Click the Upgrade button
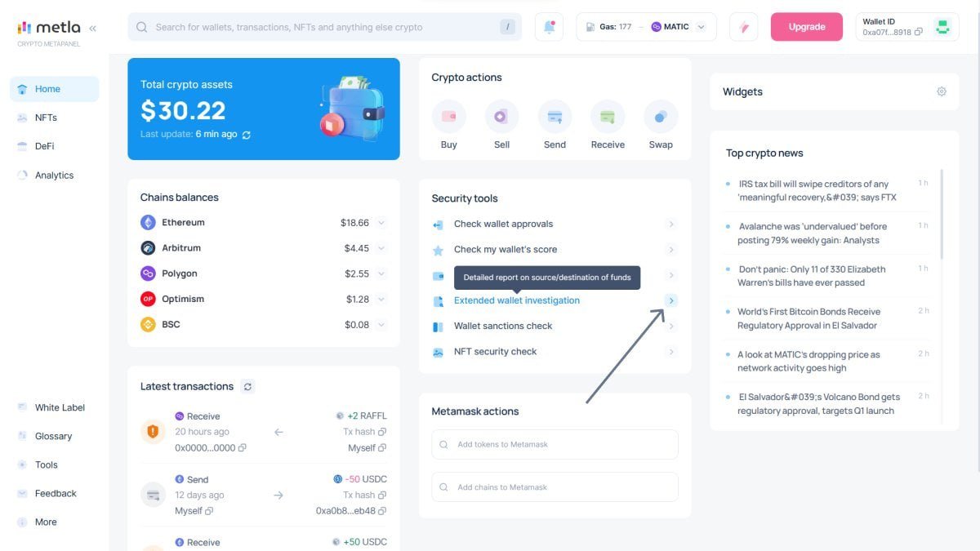 point(807,27)
